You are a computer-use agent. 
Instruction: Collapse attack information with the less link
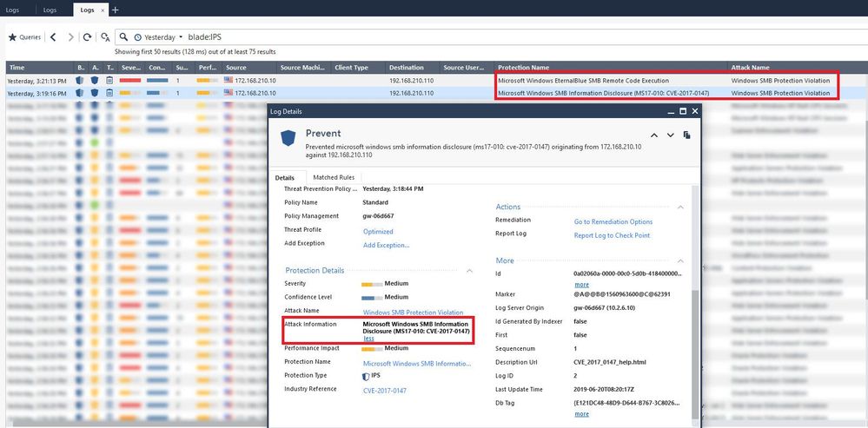point(368,338)
